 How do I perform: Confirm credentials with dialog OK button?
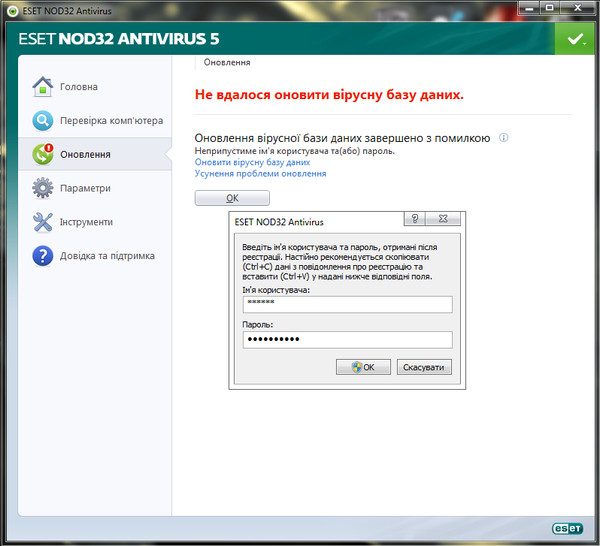point(364,367)
